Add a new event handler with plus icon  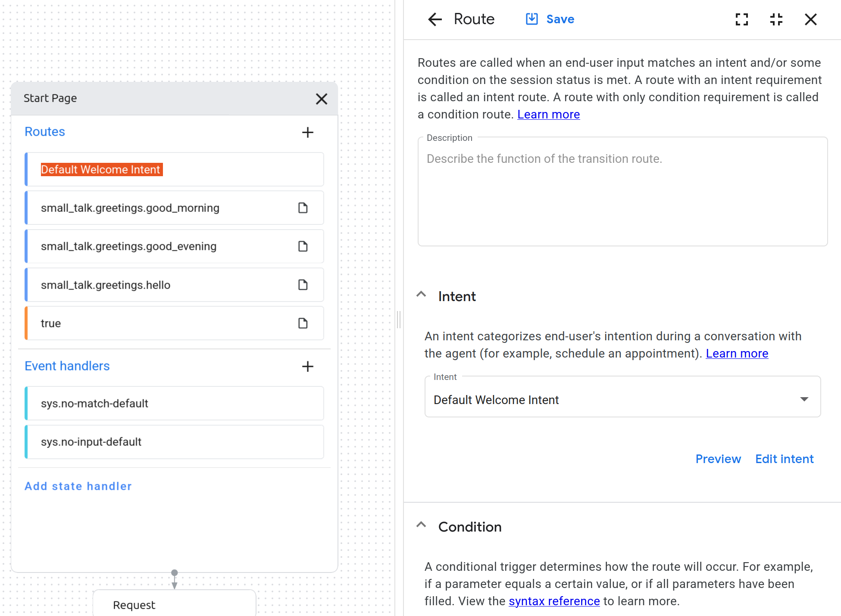point(307,367)
